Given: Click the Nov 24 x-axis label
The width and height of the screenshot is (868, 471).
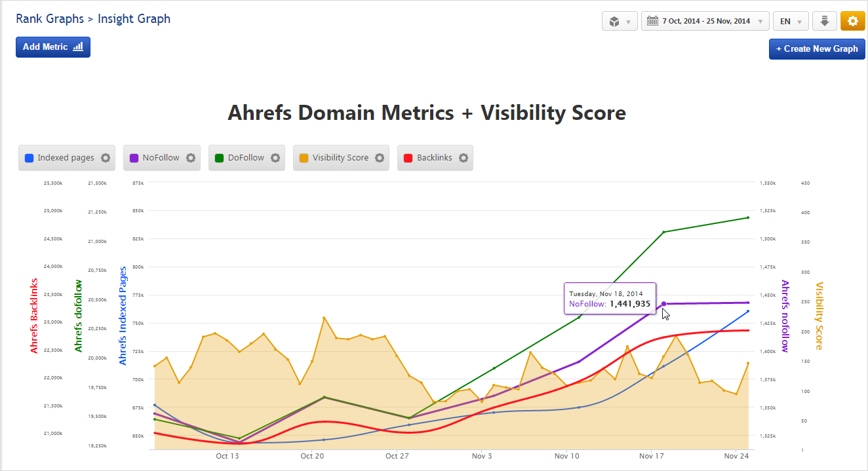Looking at the screenshot, I should [737, 456].
